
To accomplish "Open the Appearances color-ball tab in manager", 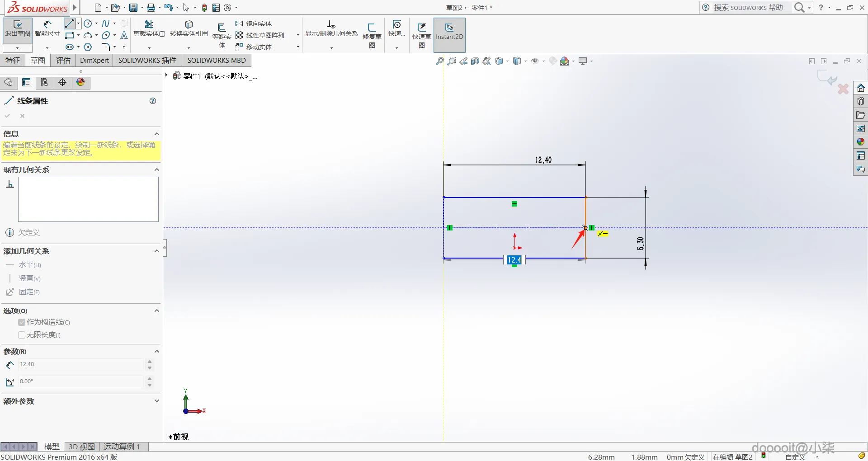I will click(x=80, y=82).
